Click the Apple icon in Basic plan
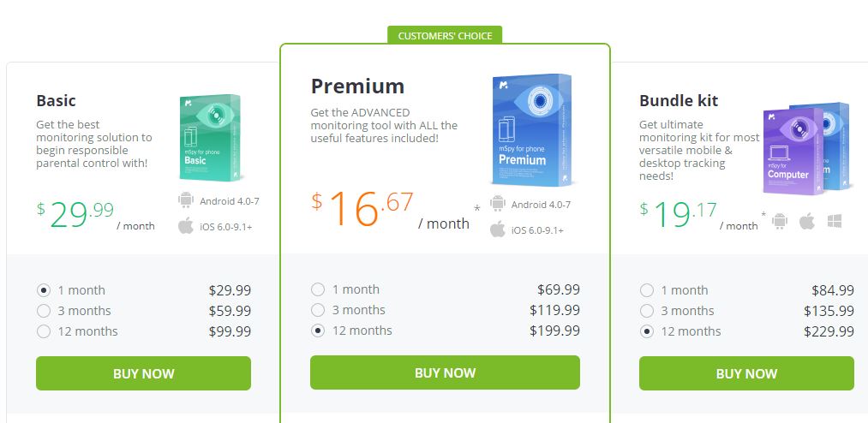 click(x=186, y=226)
